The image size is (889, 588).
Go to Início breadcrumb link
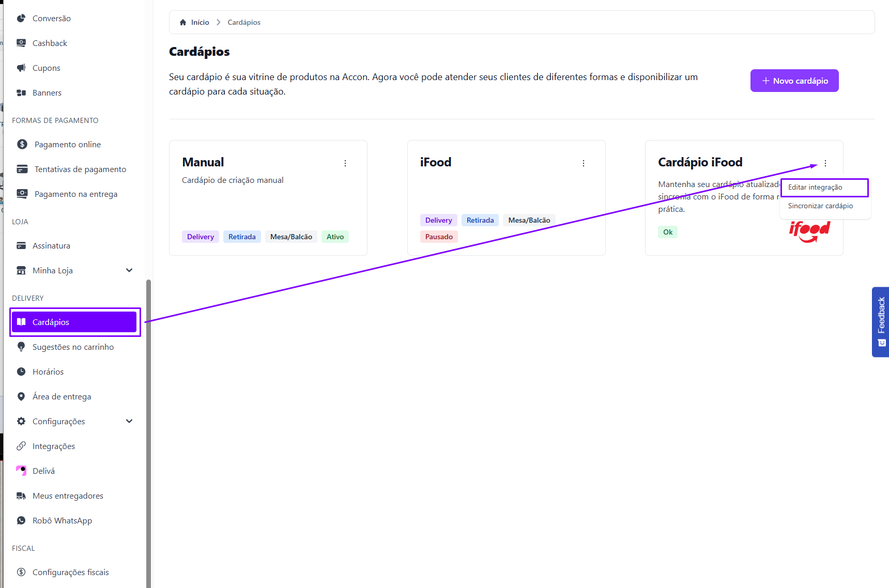[x=200, y=22]
